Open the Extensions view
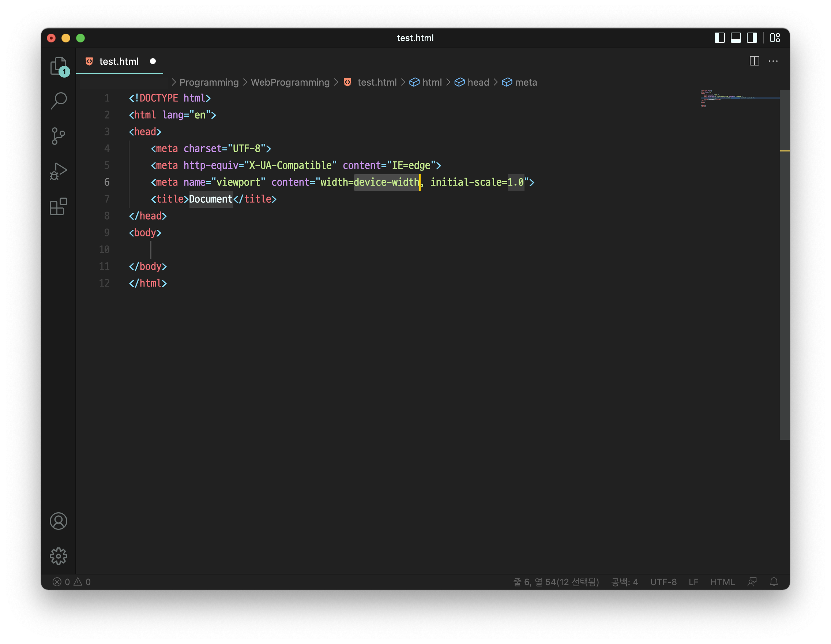The height and width of the screenshot is (644, 831). pyautogui.click(x=58, y=207)
